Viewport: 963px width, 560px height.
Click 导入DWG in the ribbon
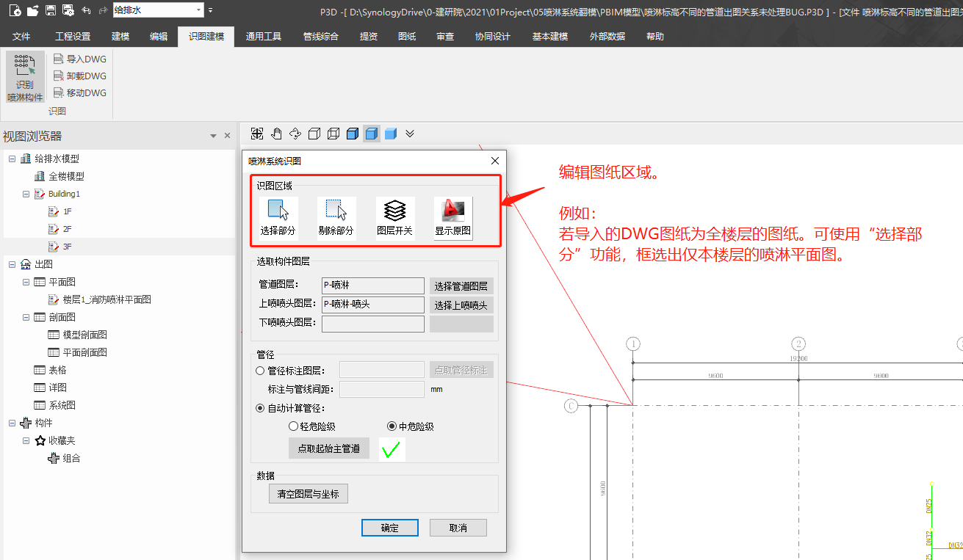(80, 59)
